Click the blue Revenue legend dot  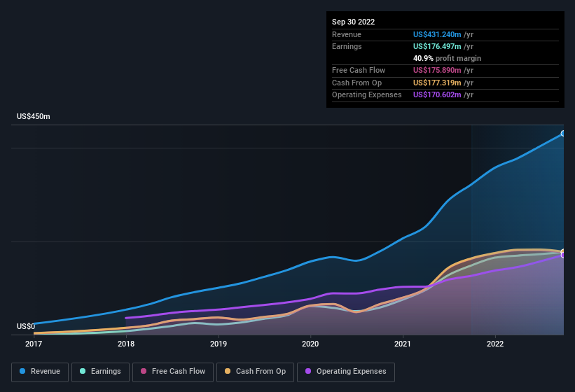point(22,371)
